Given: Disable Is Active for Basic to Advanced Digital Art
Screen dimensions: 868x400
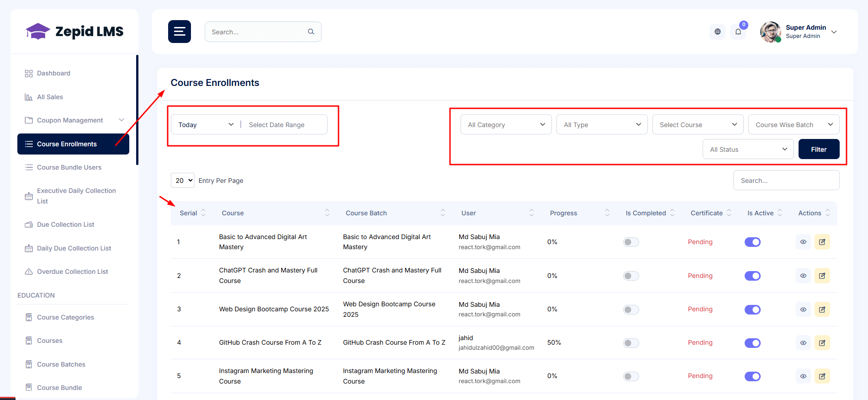Looking at the screenshot, I should tap(752, 242).
